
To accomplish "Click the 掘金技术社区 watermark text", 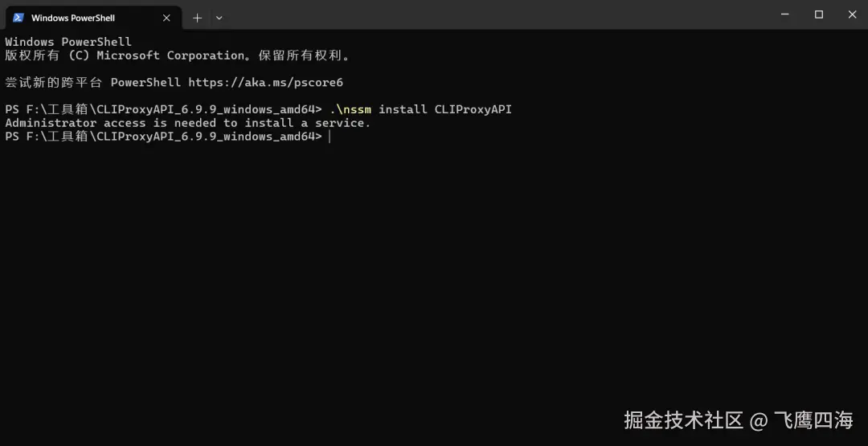I will [683, 420].
